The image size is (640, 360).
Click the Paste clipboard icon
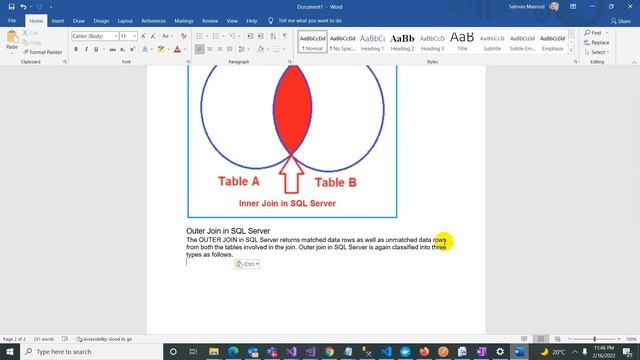coord(12,37)
